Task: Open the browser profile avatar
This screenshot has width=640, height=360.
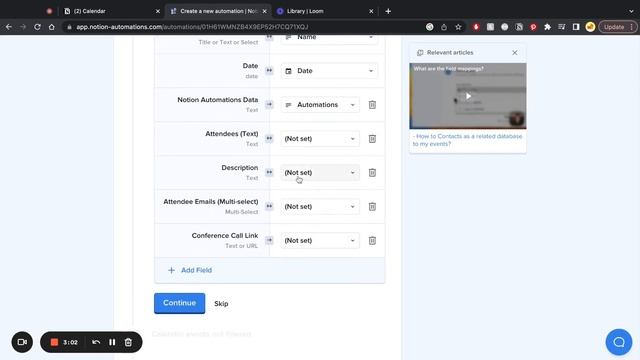Action: pyautogui.click(x=590, y=27)
